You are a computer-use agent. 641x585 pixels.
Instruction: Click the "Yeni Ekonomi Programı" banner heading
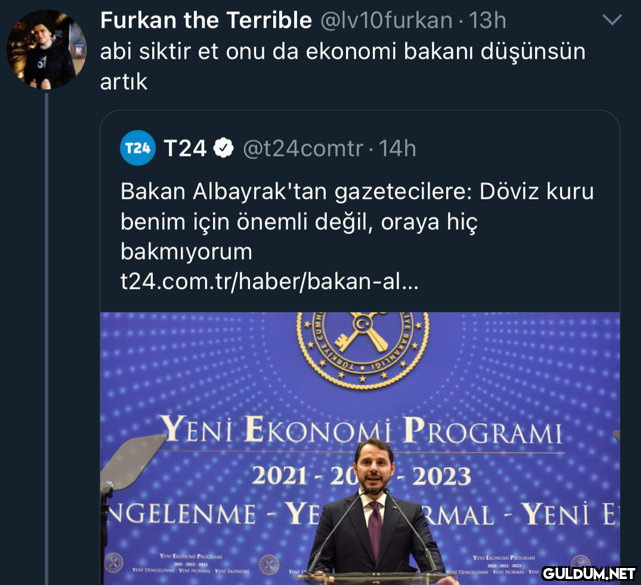coord(361,432)
